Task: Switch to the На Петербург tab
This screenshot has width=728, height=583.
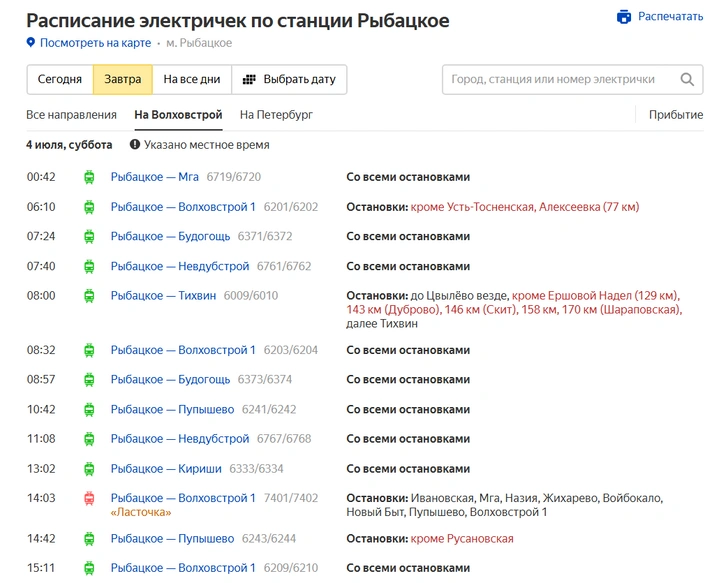Action: (x=276, y=115)
